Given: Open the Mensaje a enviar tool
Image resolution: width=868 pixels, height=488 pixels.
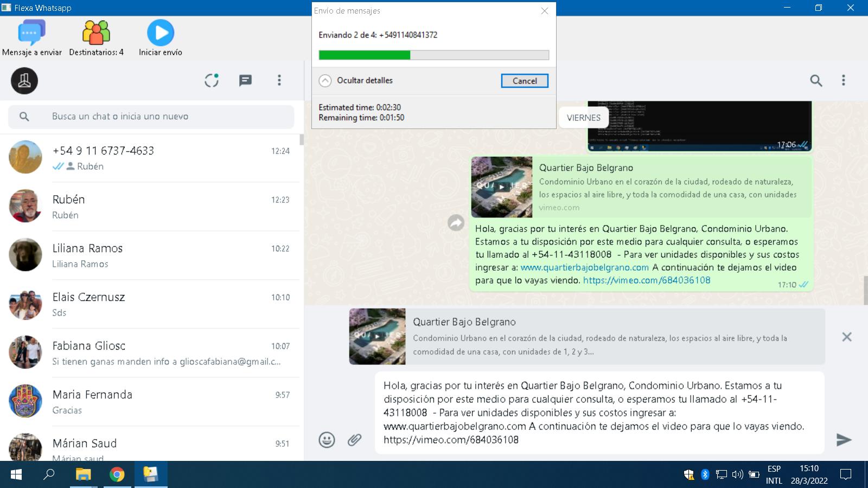Looking at the screenshot, I should 32,38.
